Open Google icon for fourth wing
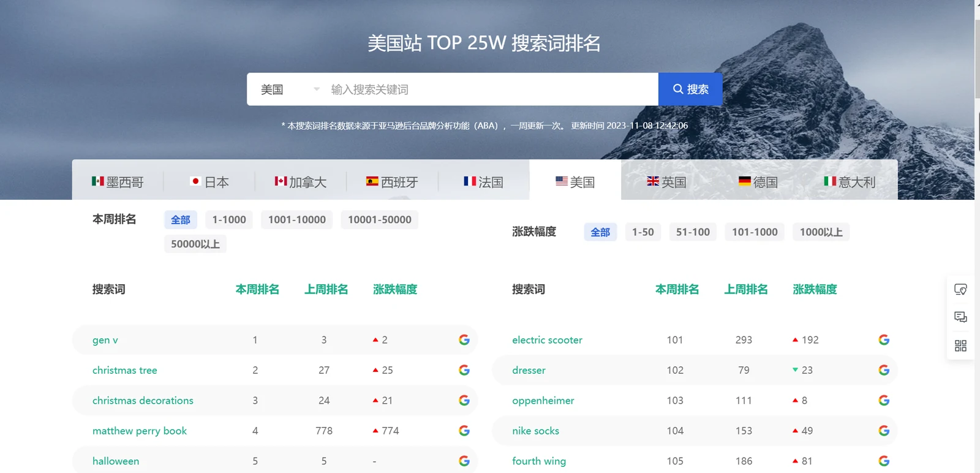This screenshot has width=980, height=473. [x=884, y=461]
